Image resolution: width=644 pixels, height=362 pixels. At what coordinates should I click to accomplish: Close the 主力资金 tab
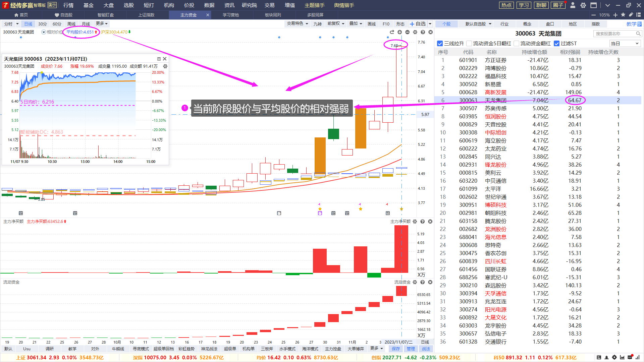tap(208, 15)
